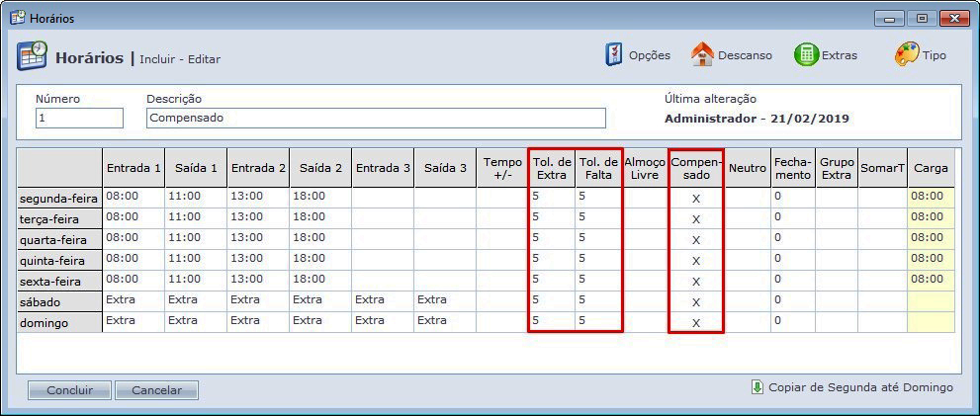The height and width of the screenshot is (416, 980).
Task: Toggle Compensado mark for segunda-feira
Action: coord(695,198)
